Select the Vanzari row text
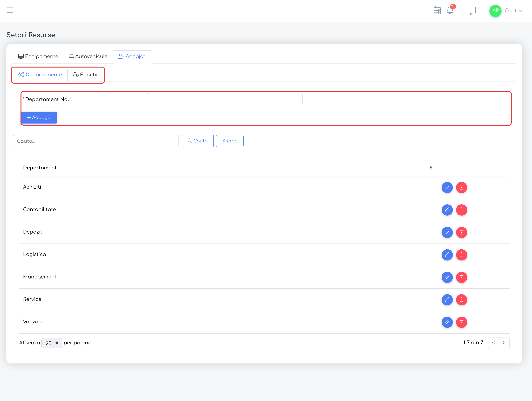The image size is (532, 401). pyautogui.click(x=33, y=322)
